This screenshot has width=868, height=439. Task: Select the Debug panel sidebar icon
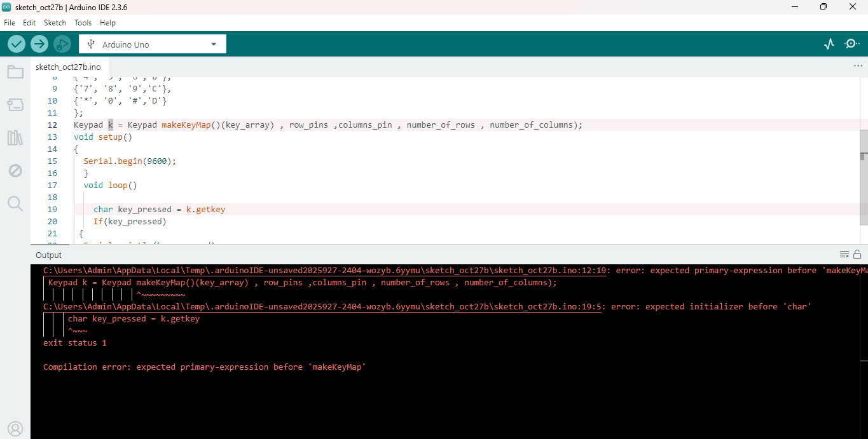[x=15, y=170]
